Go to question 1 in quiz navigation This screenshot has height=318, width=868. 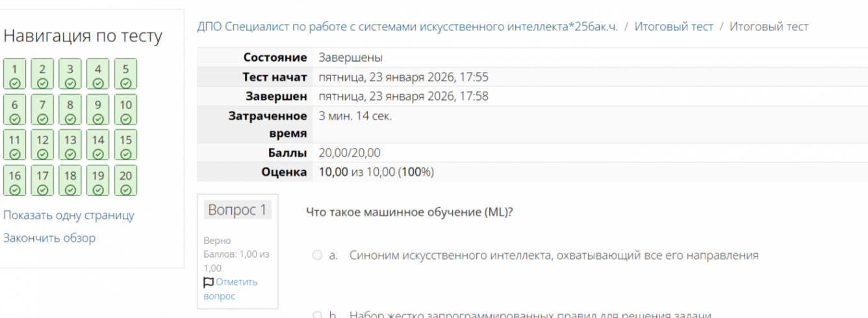click(14, 74)
